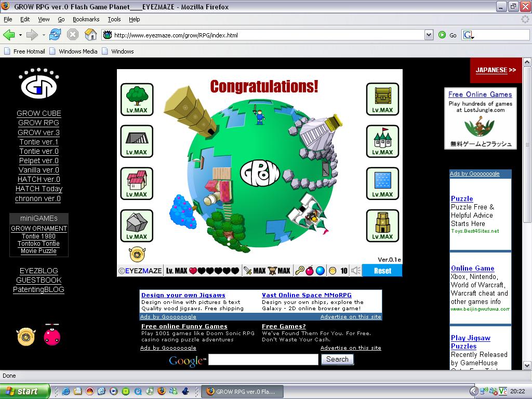Click the Play Jigsaw Puzzles ad link
The height and width of the screenshot is (399, 532).
(x=471, y=342)
